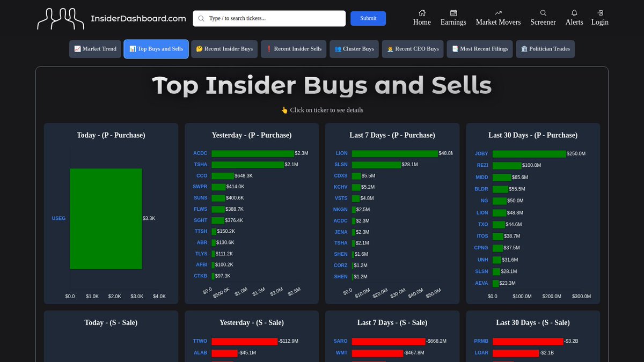Click the magnifier icon in search box
644x362 pixels.
coord(201,18)
